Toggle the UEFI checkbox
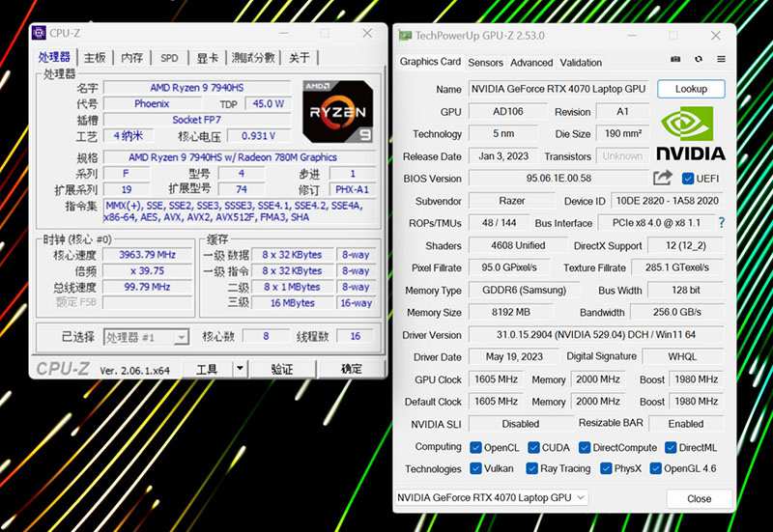773x532 pixels. (x=688, y=179)
